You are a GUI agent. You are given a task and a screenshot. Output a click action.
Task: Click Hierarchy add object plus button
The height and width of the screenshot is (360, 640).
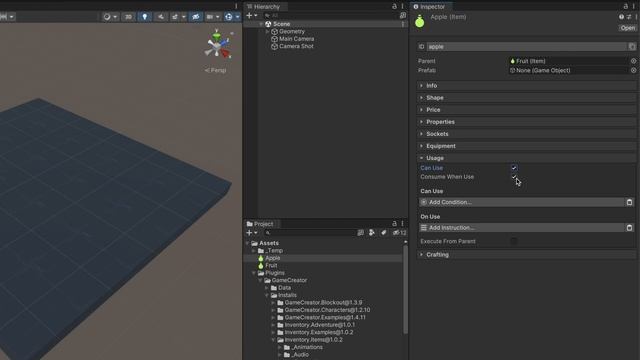click(249, 15)
